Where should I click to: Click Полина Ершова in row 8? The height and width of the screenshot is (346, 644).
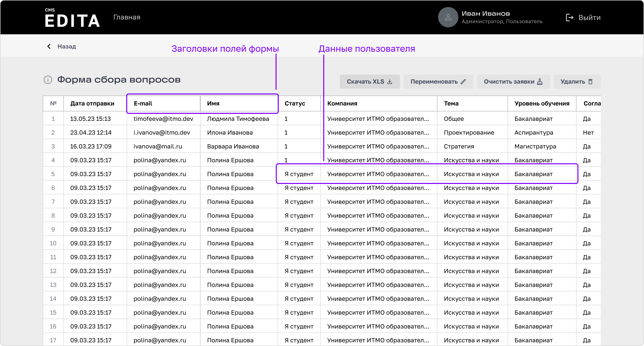[230, 216]
